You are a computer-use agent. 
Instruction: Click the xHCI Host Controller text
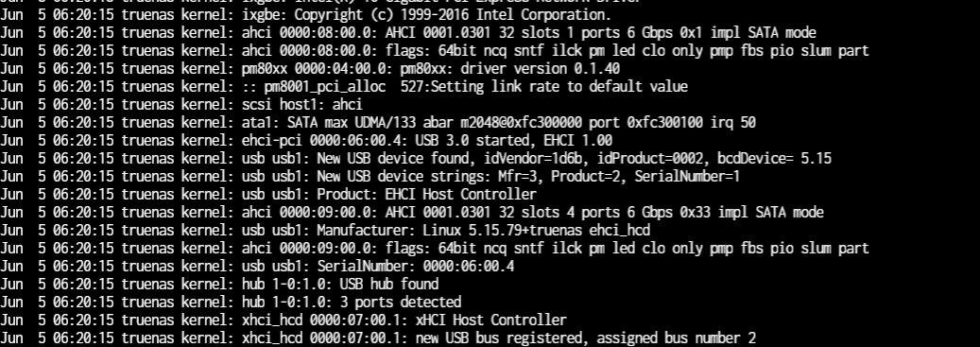[491, 321]
